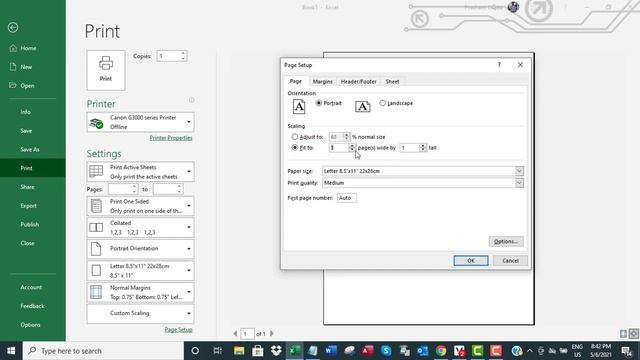
Task: Confirm Page Setup with OK
Action: coord(471,260)
